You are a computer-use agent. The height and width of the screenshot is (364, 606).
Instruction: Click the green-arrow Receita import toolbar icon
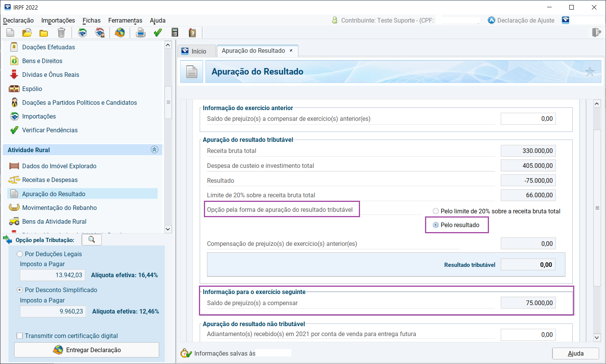[x=82, y=33]
